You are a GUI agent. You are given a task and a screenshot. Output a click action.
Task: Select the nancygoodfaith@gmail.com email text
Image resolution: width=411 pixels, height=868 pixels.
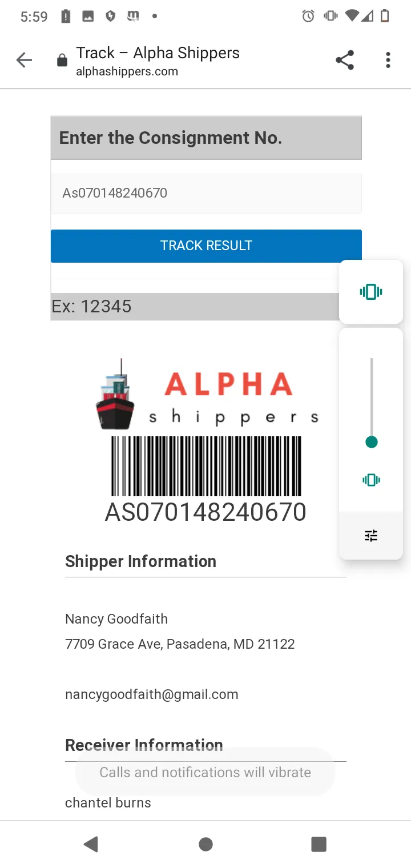coord(152,694)
